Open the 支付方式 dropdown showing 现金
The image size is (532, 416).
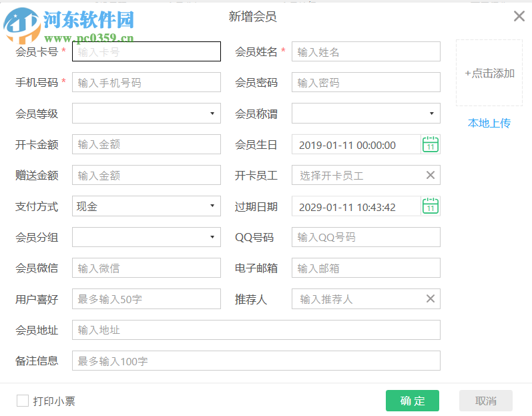point(146,206)
